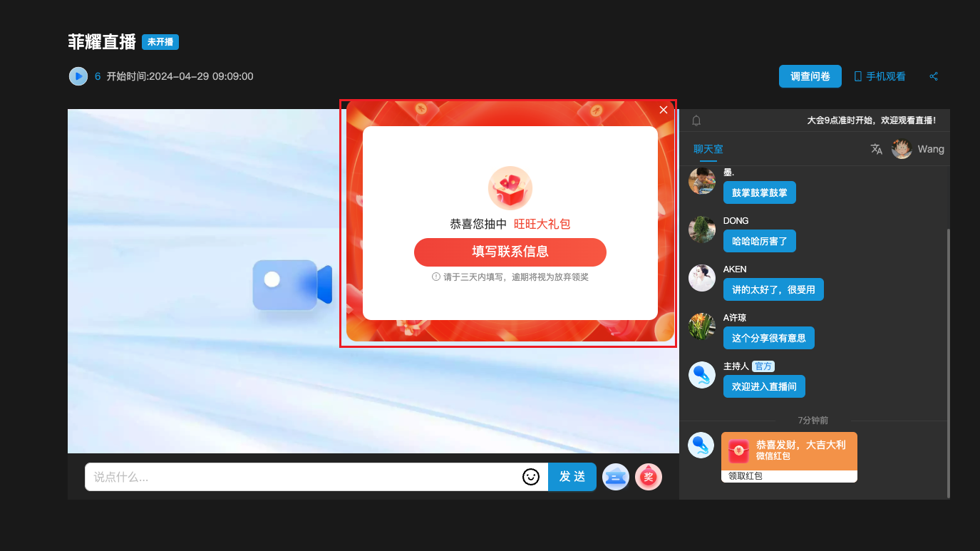Screen dimensions: 980x551
Task: Click the 填写联系信息 button
Action: tap(510, 252)
